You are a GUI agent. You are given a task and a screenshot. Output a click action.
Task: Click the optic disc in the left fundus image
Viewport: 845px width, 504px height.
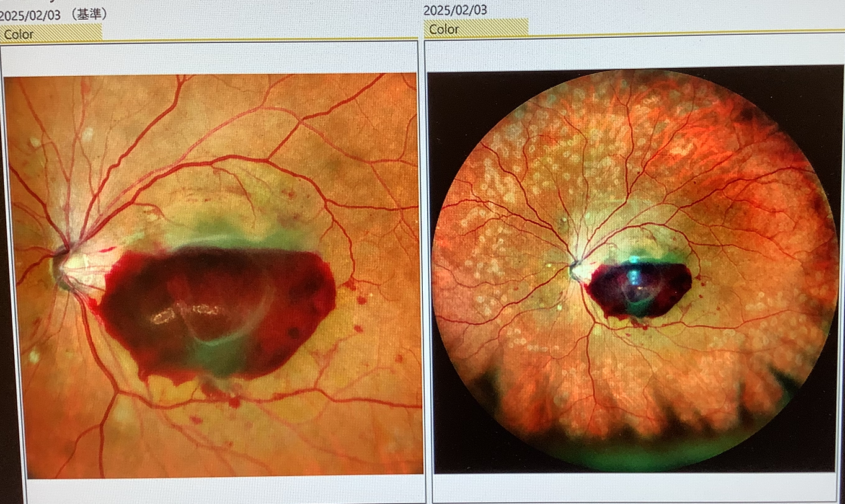pos(68,267)
